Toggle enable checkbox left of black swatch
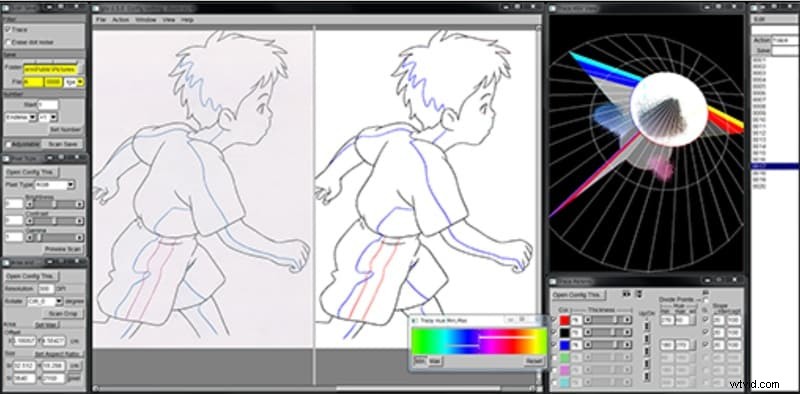Viewport: 800px width, 394px height. pyautogui.click(x=555, y=333)
